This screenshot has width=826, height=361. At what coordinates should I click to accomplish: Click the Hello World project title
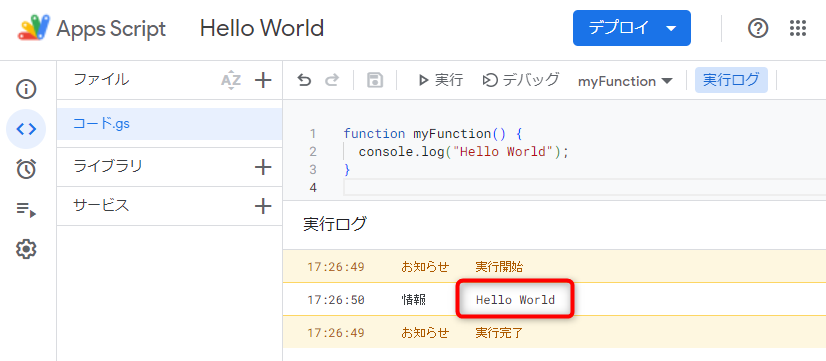point(262,28)
